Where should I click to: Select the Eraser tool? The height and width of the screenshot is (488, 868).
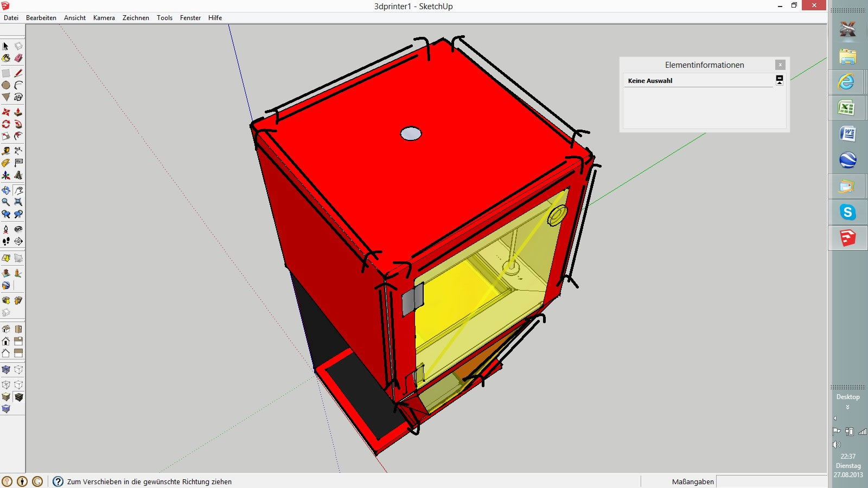pos(18,58)
